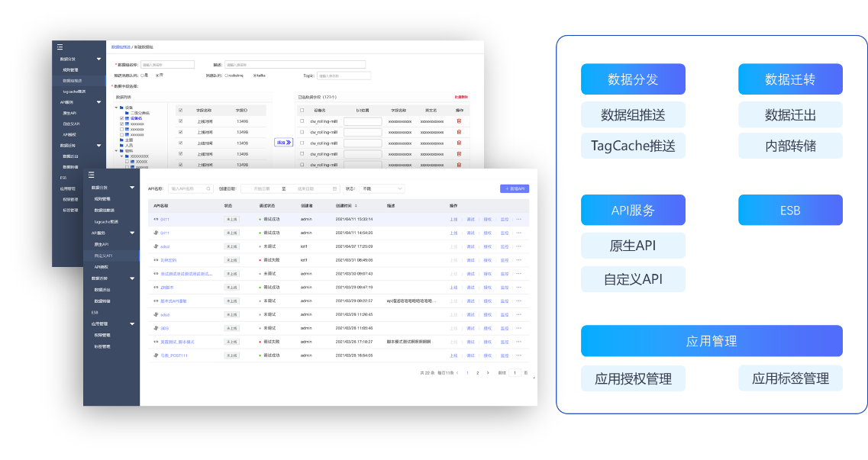Viewport: 868px width, 460px height.
Task: Open the 状态 dropdown showing 不限
Action: tap(382, 188)
